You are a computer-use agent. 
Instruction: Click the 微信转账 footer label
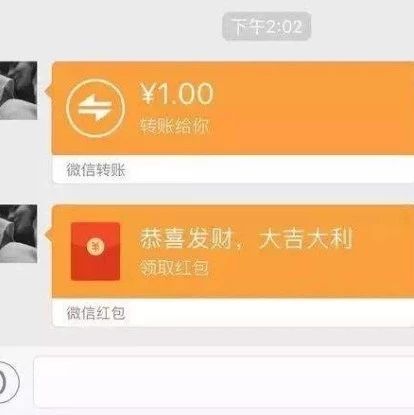[x=96, y=170]
